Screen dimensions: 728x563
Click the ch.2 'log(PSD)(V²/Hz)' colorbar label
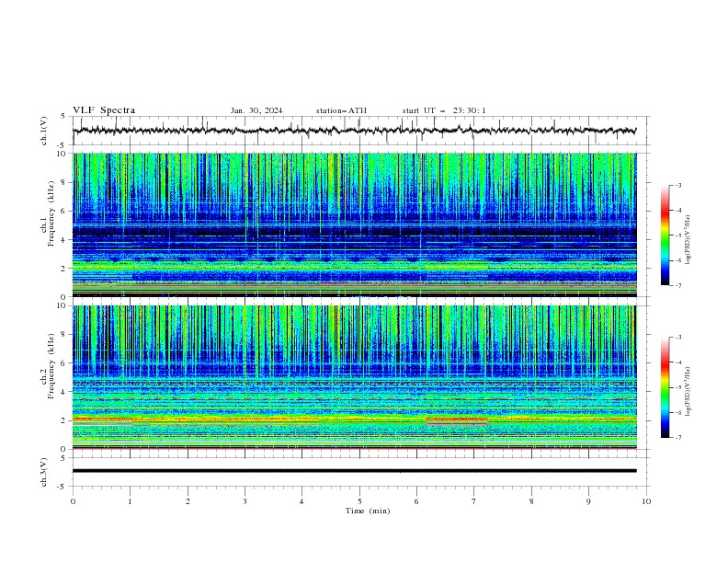pos(688,391)
